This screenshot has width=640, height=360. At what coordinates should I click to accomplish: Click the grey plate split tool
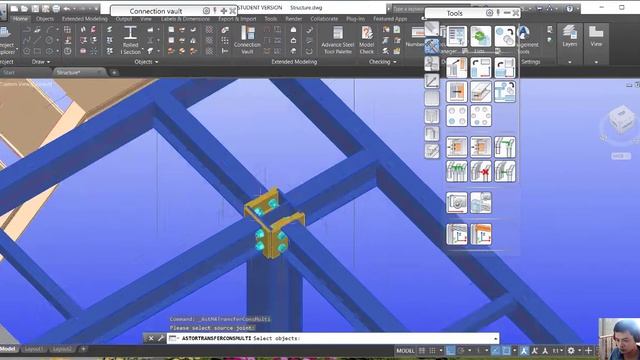(481, 91)
